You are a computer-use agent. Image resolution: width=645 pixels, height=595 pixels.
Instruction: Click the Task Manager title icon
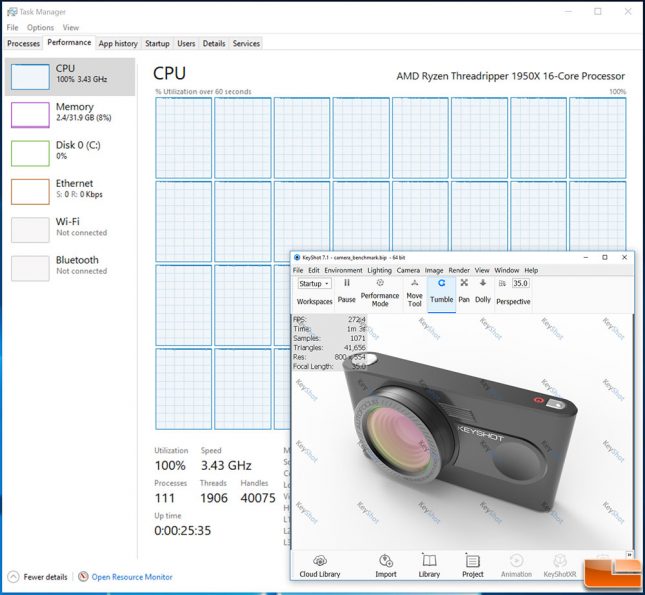click(x=12, y=12)
